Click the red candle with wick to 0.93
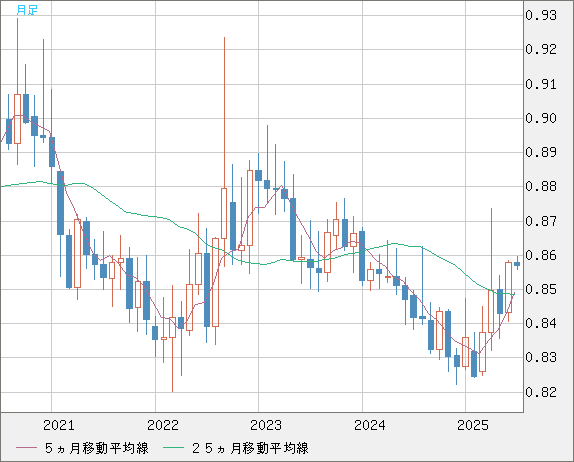The height and width of the screenshot is (462, 574). pyautogui.click(x=17, y=119)
